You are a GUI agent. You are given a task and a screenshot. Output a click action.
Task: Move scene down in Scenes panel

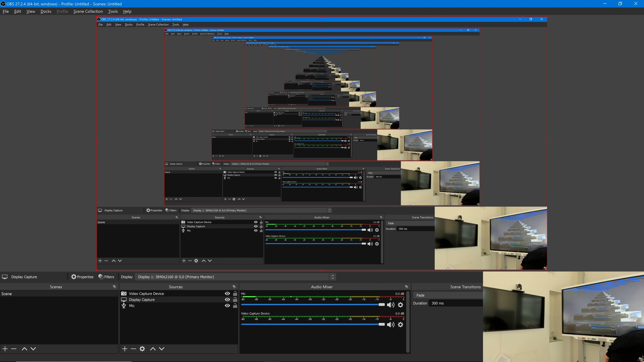33,349
